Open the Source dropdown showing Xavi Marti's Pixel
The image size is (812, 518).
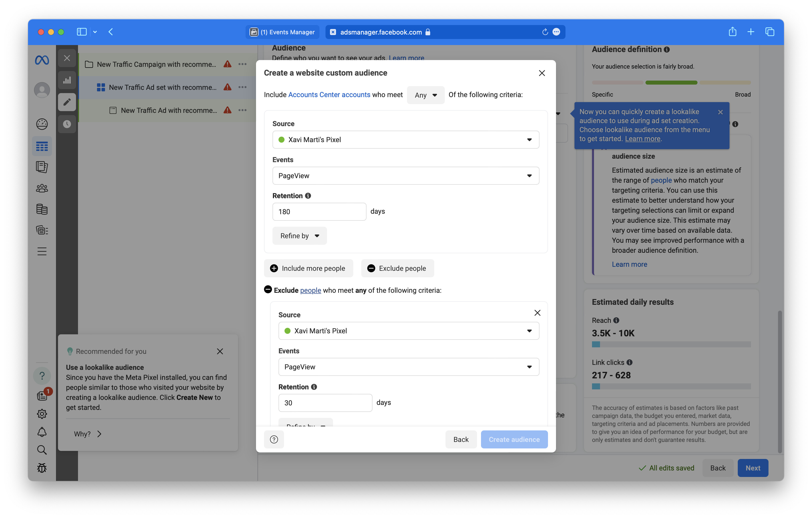[406, 139]
